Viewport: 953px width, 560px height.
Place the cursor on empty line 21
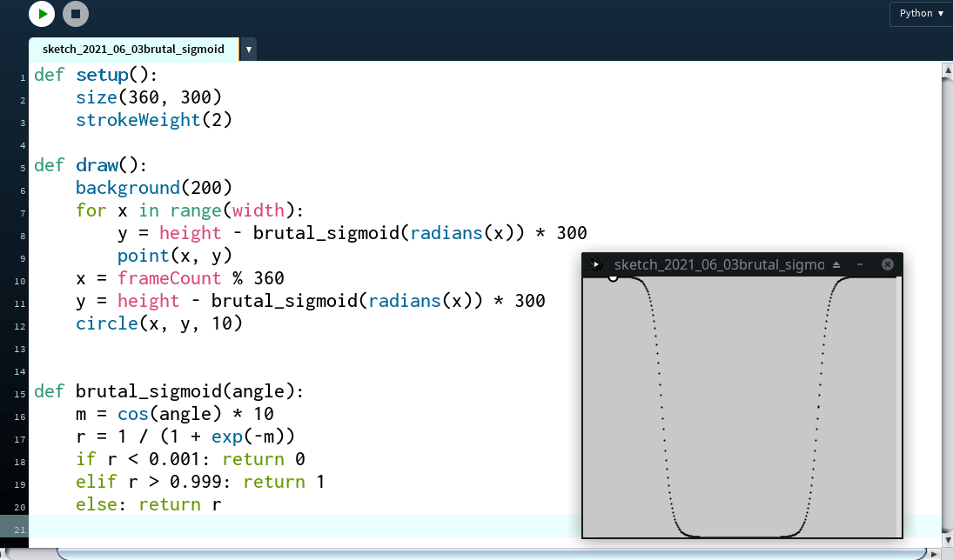tap(261, 527)
